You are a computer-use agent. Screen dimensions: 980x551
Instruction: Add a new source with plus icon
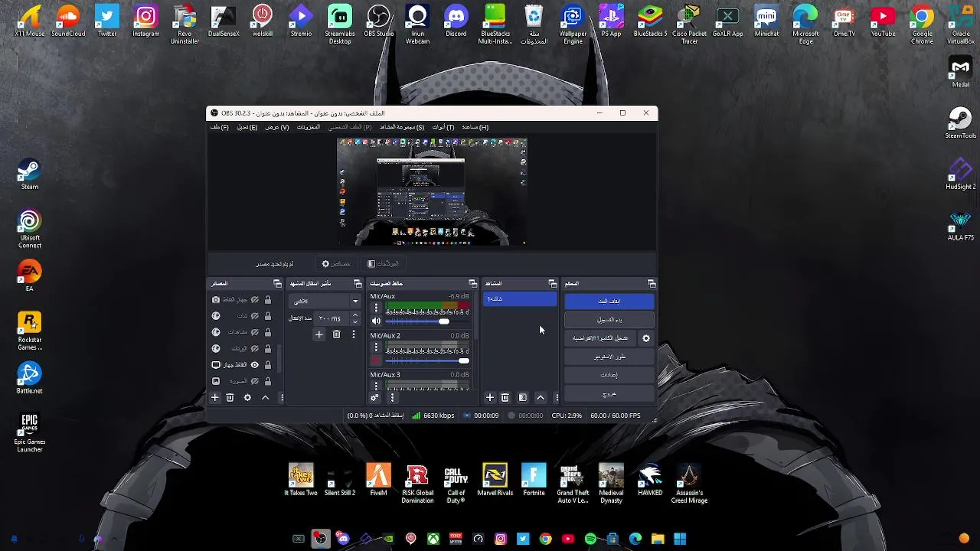click(215, 398)
